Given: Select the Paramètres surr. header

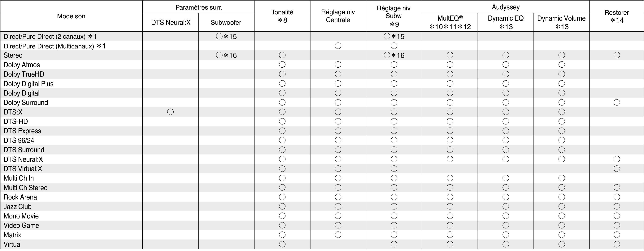Looking at the screenshot, I should point(198,7).
